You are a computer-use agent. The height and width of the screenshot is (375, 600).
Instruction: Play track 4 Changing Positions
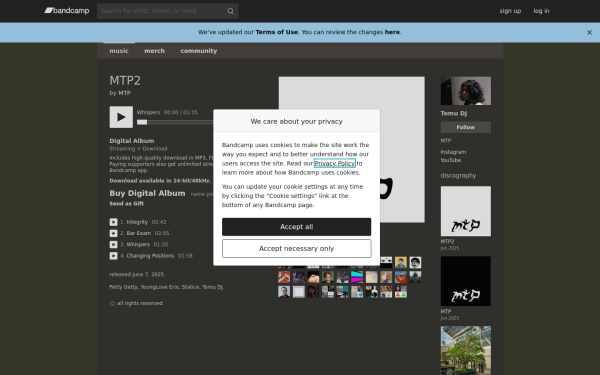pyautogui.click(x=113, y=256)
